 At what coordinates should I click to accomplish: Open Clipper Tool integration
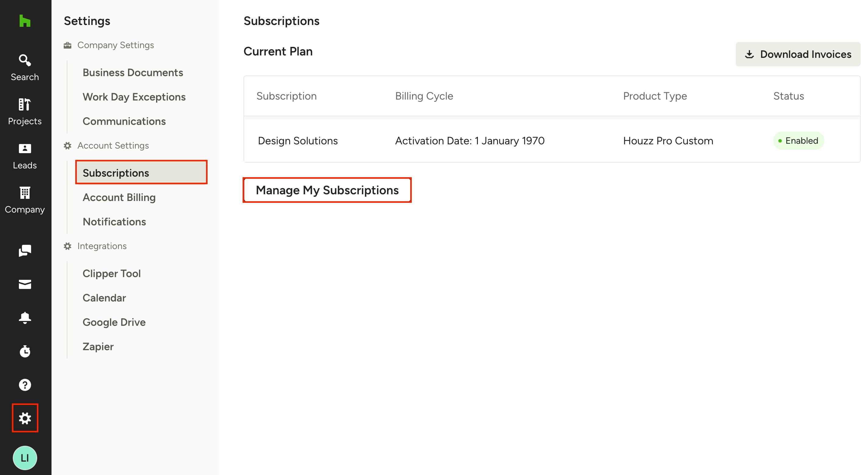pos(112,273)
